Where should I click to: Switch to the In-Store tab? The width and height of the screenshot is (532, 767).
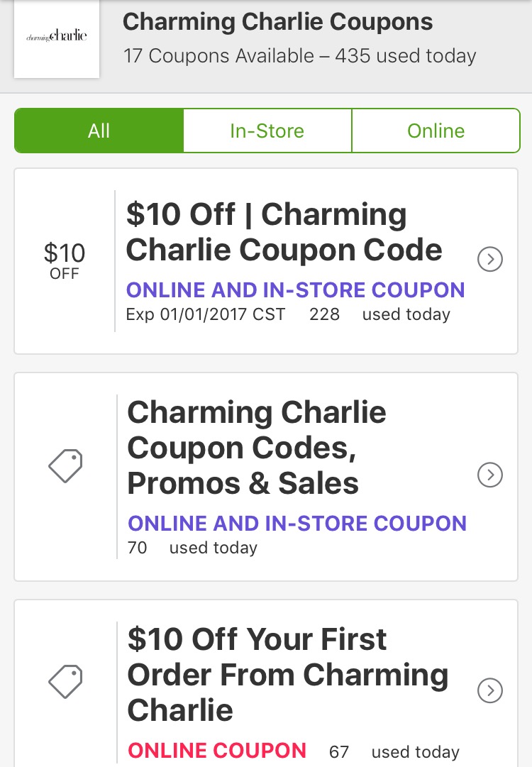[x=267, y=131]
